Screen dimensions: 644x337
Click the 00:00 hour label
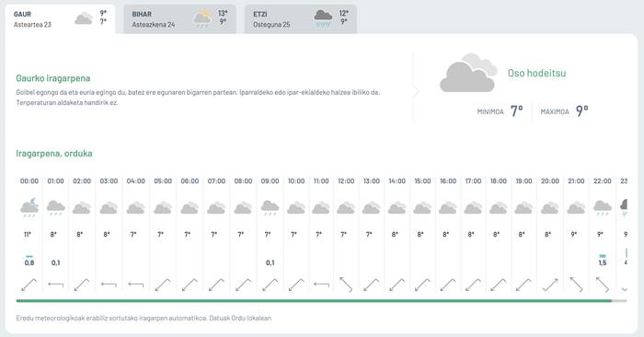point(29,180)
